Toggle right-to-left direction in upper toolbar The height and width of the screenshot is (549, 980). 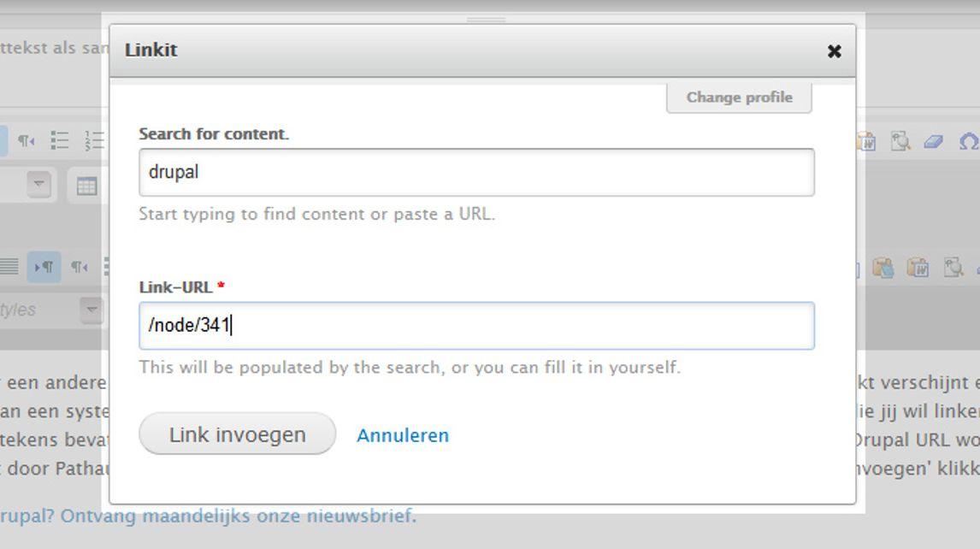click(x=27, y=140)
